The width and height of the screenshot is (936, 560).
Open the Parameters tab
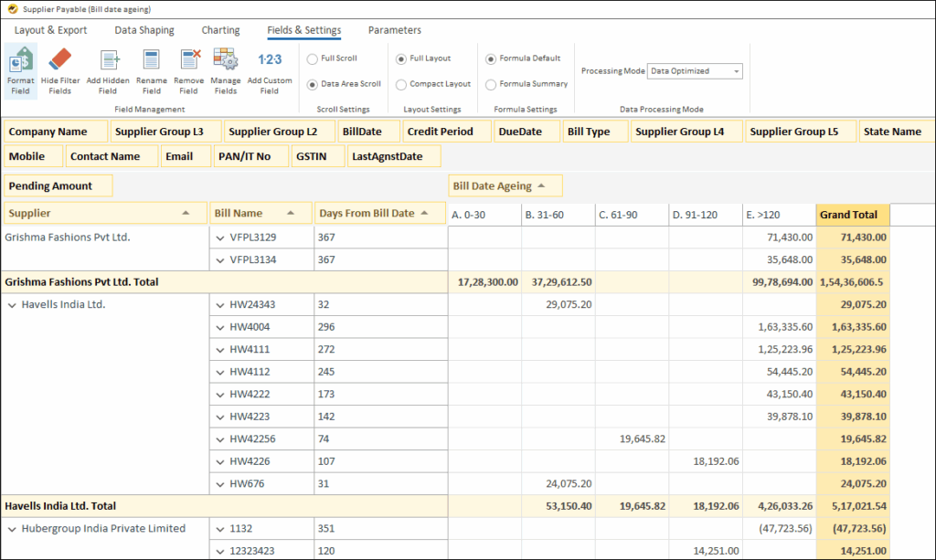tap(395, 30)
